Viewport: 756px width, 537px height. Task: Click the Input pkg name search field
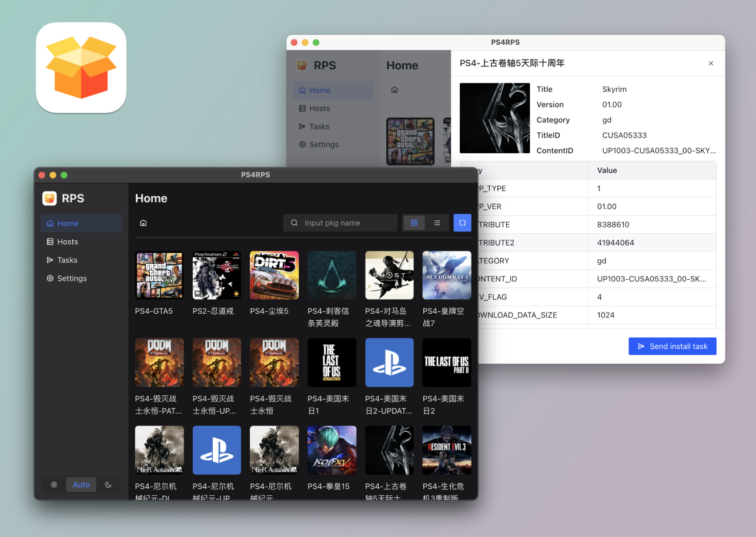tap(340, 223)
